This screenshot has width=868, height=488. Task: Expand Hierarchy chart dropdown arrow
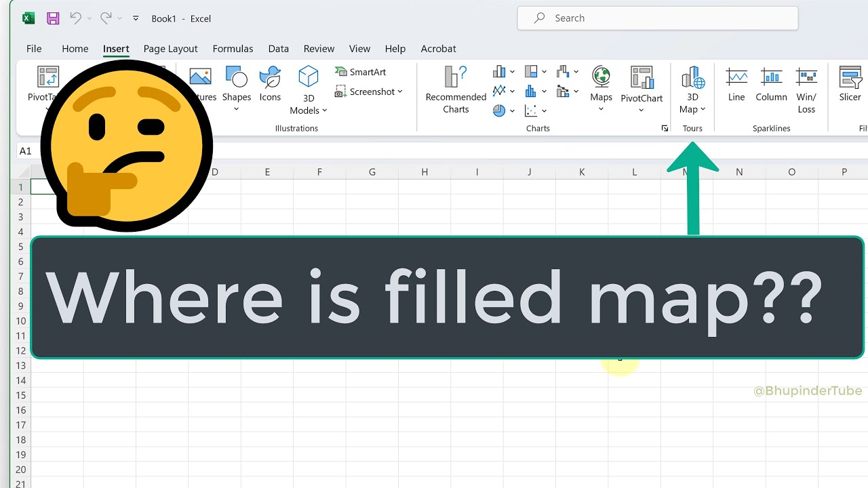tap(544, 72)
